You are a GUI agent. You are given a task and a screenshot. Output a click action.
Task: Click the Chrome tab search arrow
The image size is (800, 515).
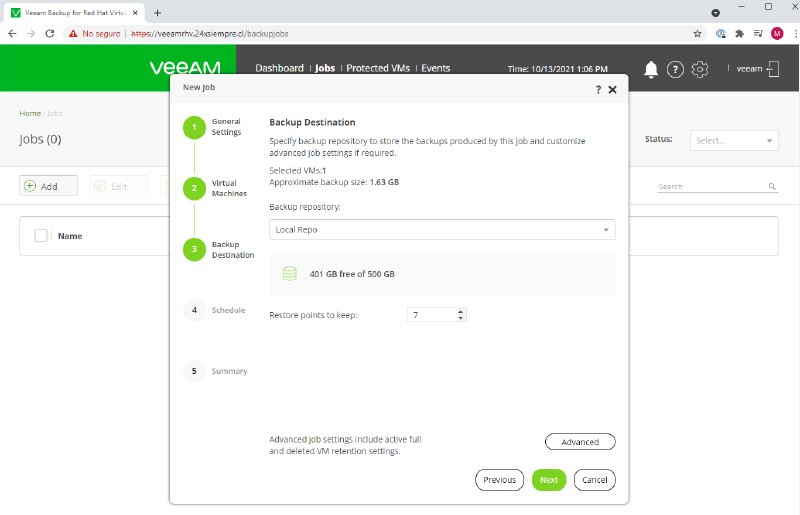716,13
